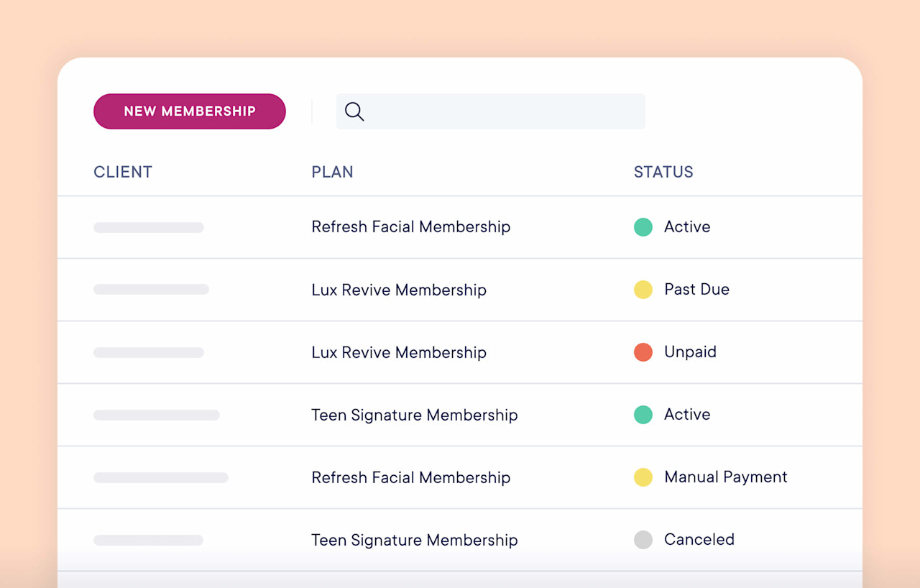Click the Past Due status label
This screenshot has height=588, width=920.
[696, 289]
